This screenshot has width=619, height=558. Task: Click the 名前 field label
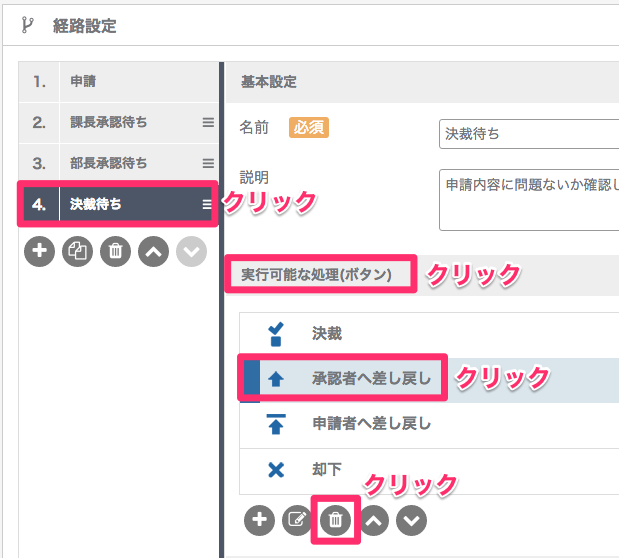tap(254, 128)
